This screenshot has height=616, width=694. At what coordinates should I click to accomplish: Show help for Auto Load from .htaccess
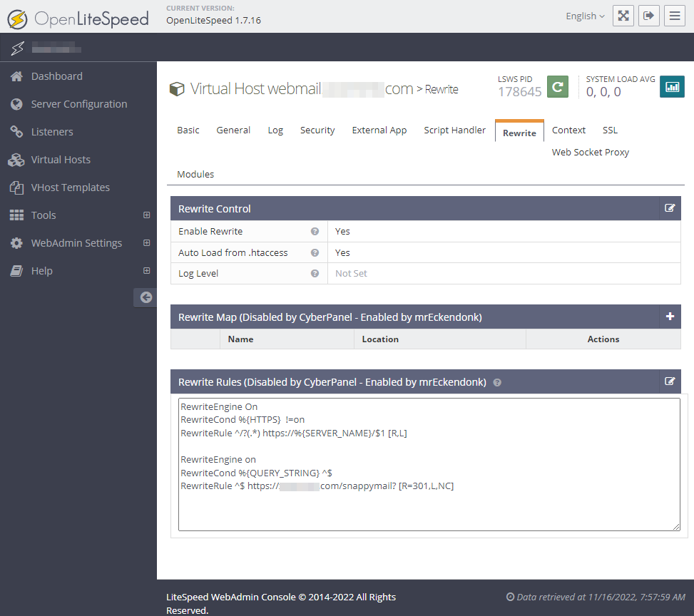coord(314,253)
